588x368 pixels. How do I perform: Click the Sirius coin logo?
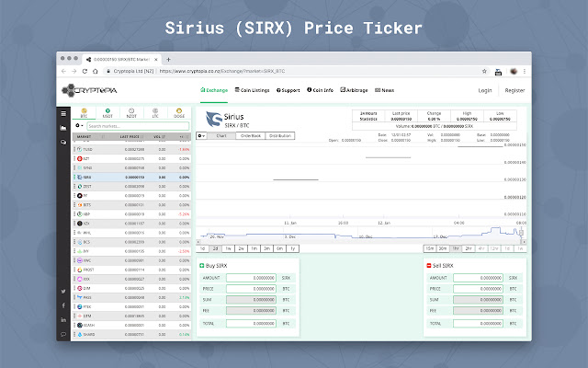214,119
